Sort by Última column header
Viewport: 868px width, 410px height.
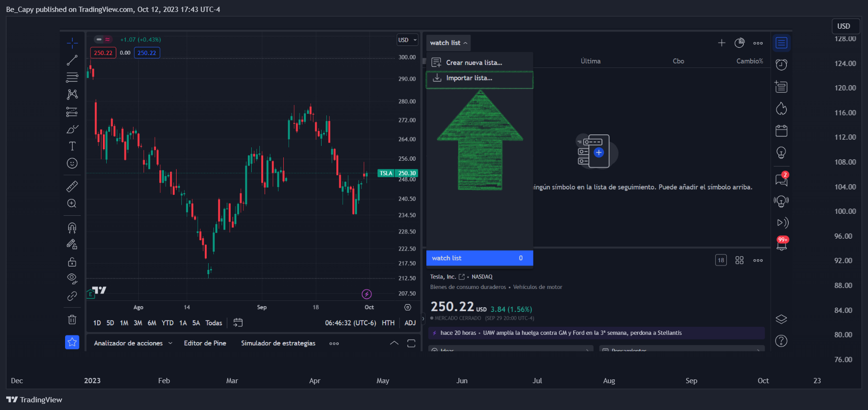pyautogui.click(x=590, y=61)
